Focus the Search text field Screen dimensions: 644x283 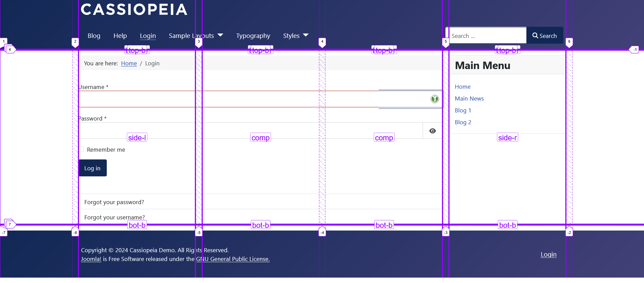pyautogui.click(x=486, y=36)
